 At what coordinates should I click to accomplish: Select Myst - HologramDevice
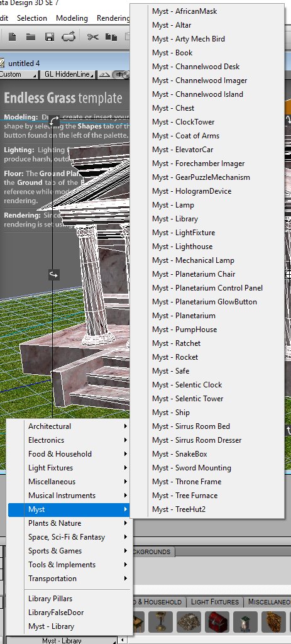[207, 191]
